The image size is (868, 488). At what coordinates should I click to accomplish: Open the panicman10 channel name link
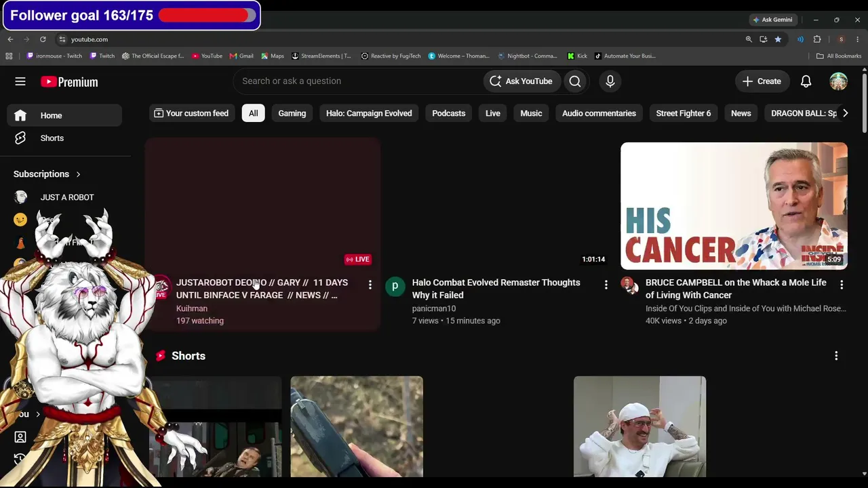[434, 308]
